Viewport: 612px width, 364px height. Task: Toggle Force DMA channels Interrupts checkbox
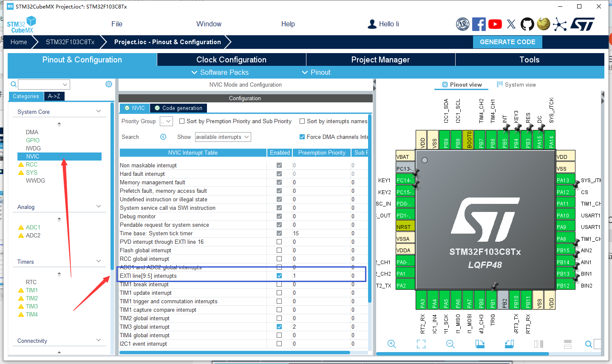click(x=302, y=137)
